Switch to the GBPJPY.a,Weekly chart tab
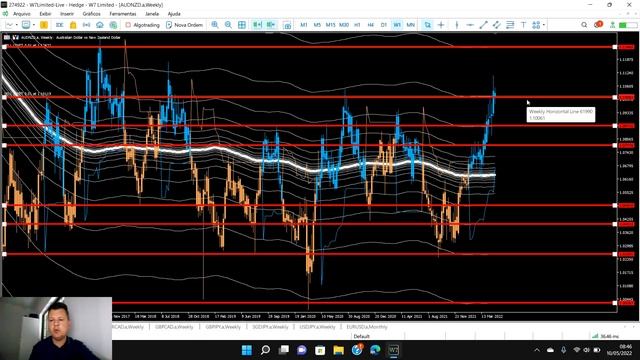The width and height of the screenshot is (640, 360). pyautogui.click(x=223, y=327)
